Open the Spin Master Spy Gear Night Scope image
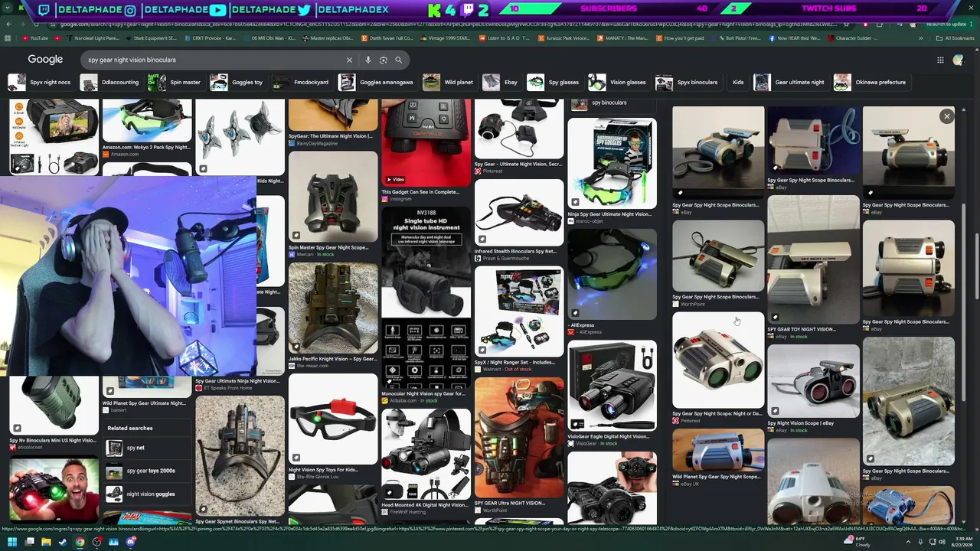 333,197
